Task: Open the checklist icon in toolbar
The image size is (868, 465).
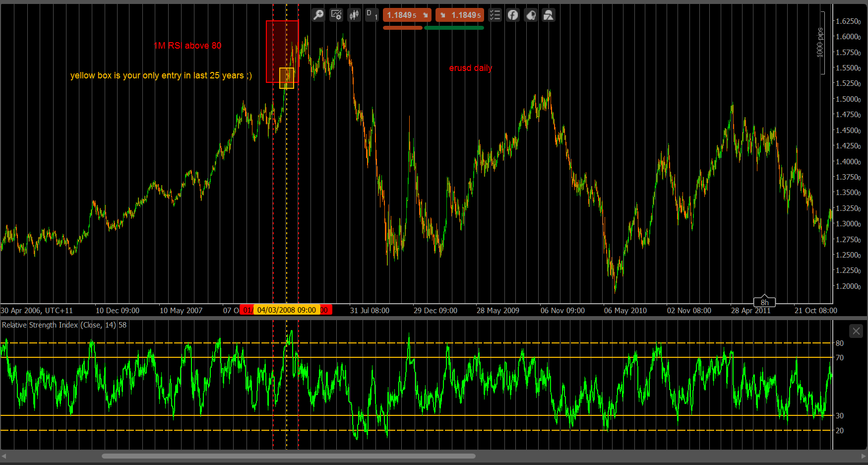Action: tap(495, 15)
